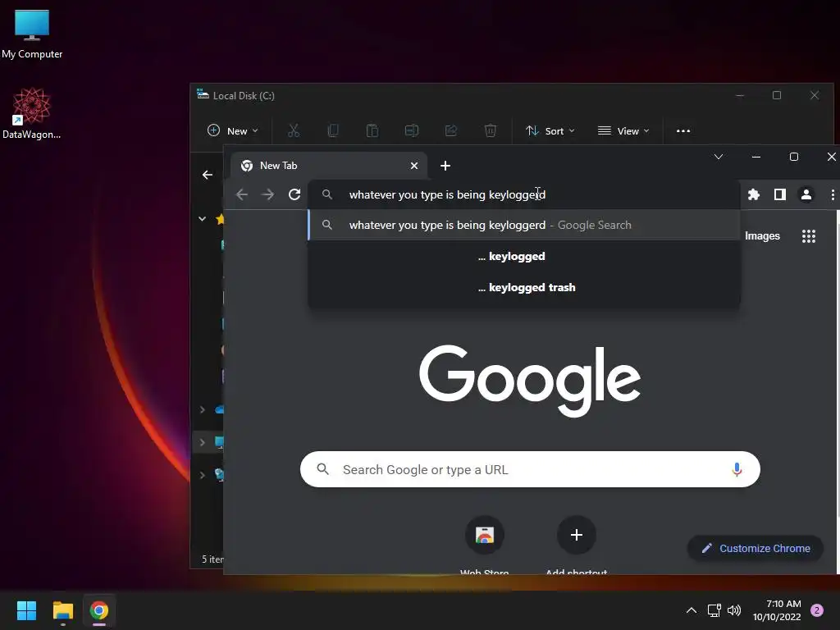Click the Copy icon in File Explorer
This screenshot has width=840, height=630.
(x=333, y=130)
